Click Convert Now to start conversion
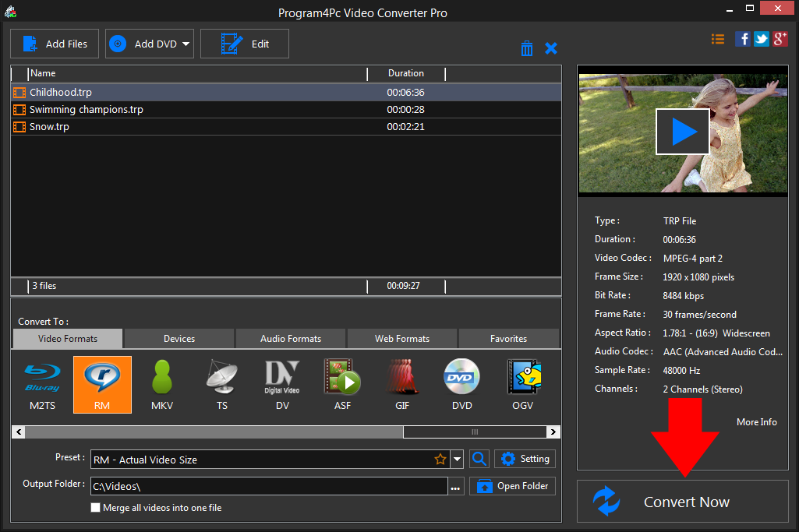 (x=685, y=502)
